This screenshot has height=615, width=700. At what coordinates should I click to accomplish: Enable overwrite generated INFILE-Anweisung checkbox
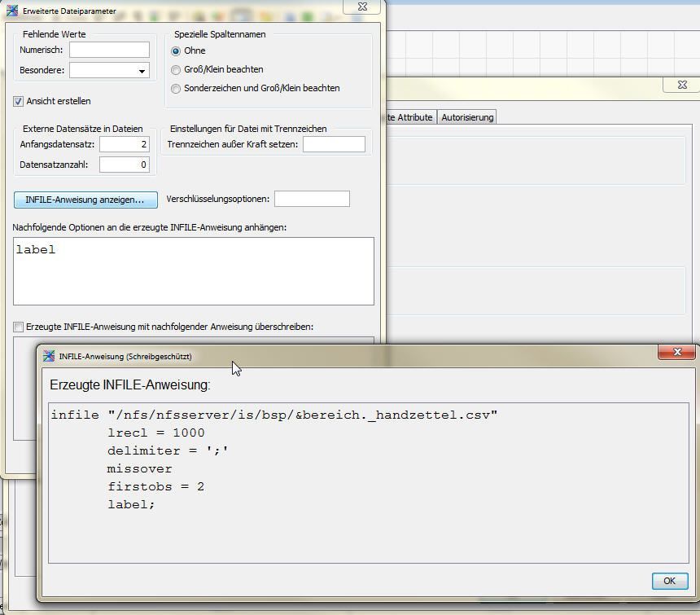(x=18, y=327)
